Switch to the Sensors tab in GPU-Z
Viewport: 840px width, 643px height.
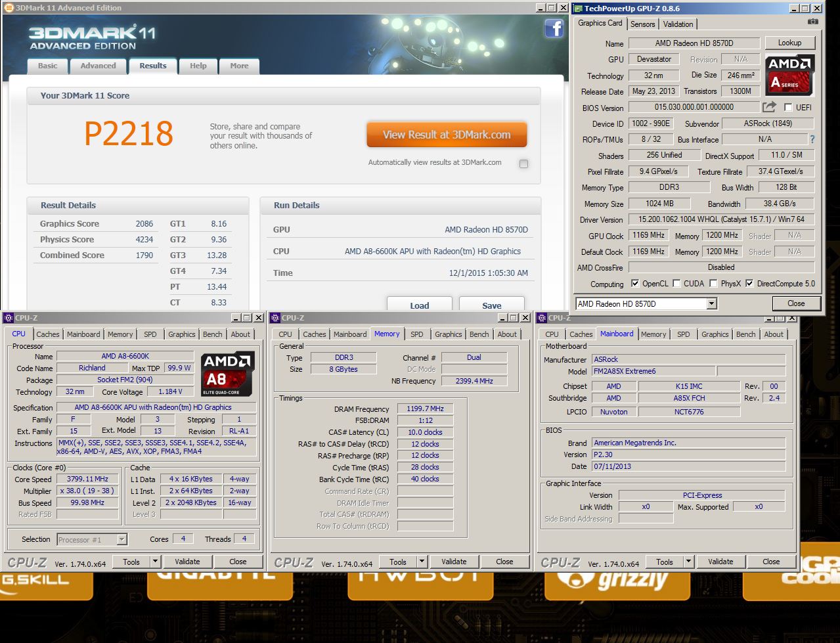click(642, 24)
